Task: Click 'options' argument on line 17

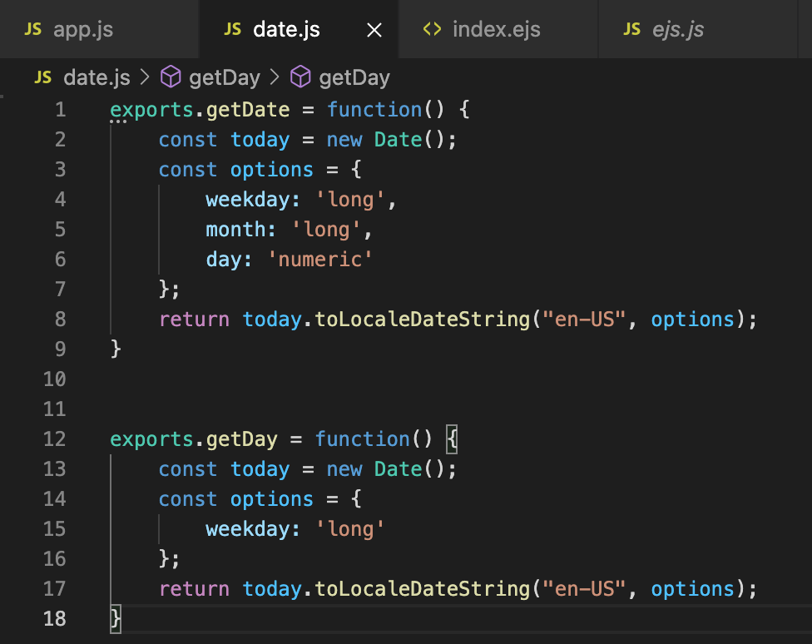Action: 693,589
